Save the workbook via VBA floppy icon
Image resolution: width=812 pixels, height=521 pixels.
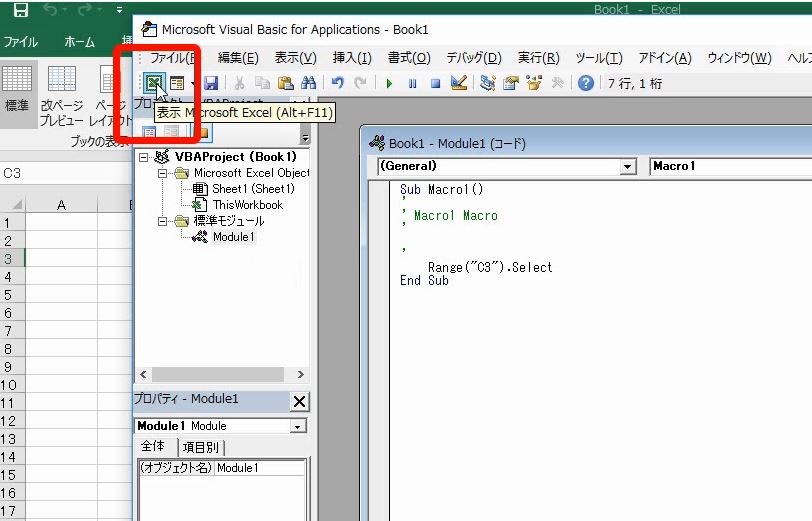211,83
